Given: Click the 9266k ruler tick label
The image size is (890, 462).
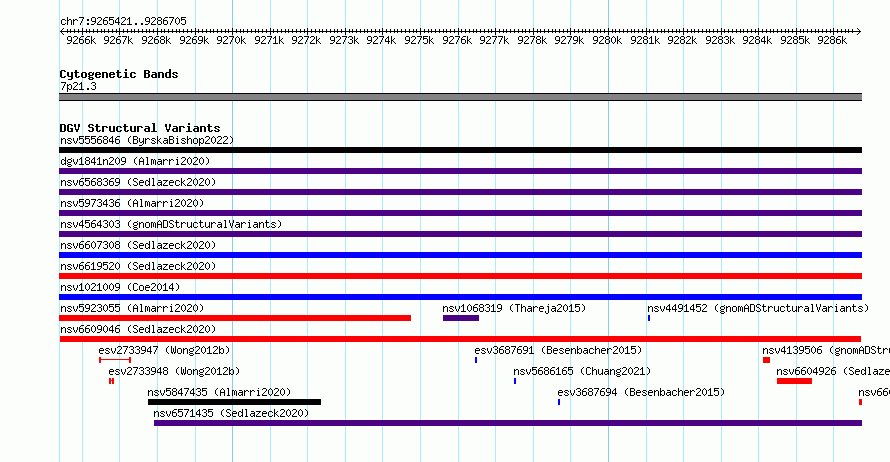Looking at the screenshot, I should tap(81, 40).
